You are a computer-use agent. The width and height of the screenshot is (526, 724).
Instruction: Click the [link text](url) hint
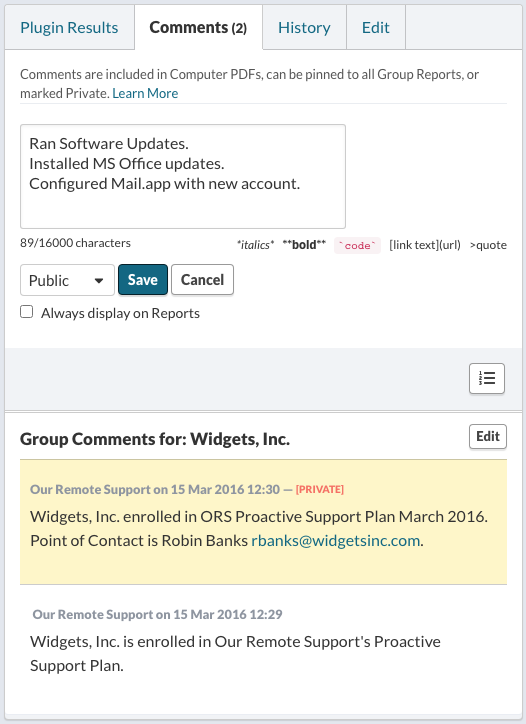425,245
